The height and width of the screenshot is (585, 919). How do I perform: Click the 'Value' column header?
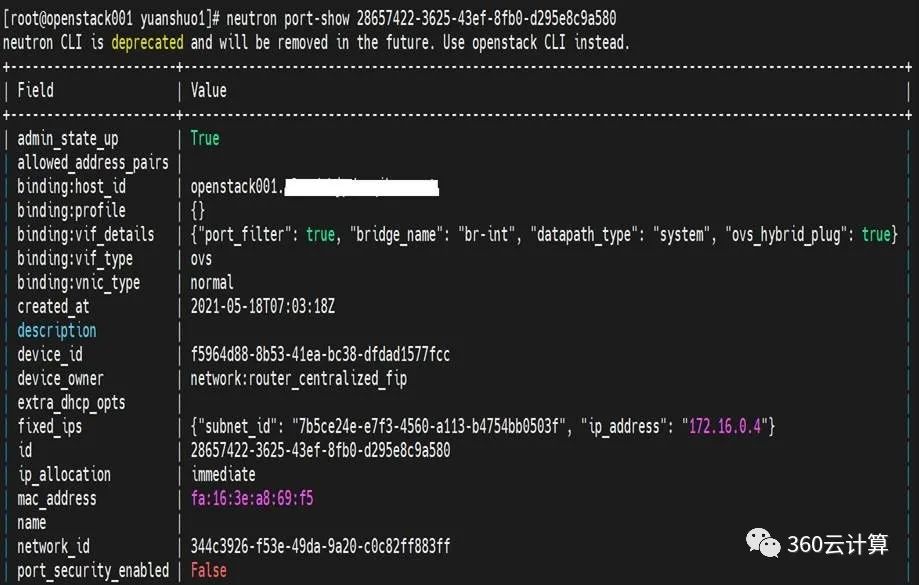(x=208, y=91)
